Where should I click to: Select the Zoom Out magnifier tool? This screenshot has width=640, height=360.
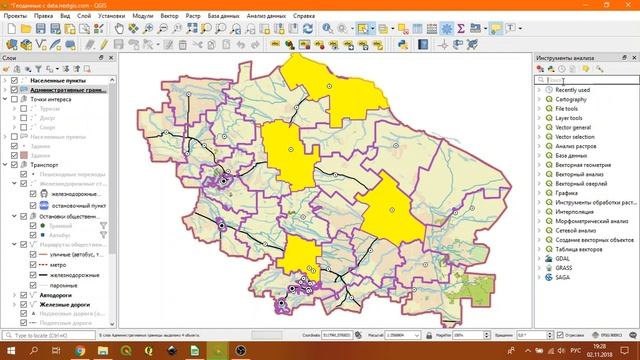tap(162, 29)
